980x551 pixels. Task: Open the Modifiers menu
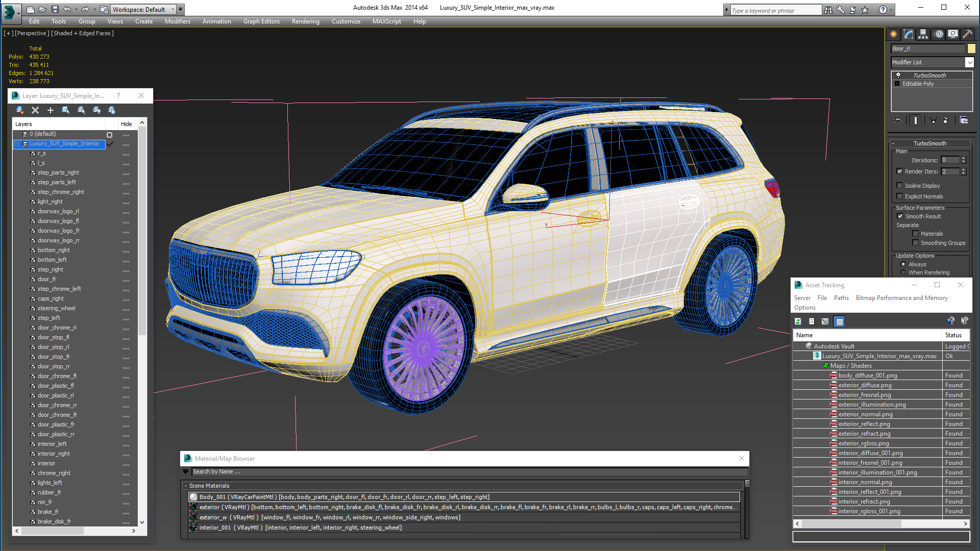point(178,21)
